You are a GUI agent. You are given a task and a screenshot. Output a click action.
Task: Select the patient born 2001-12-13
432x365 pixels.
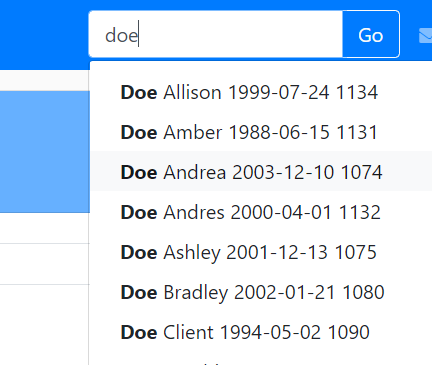[261, 251]
